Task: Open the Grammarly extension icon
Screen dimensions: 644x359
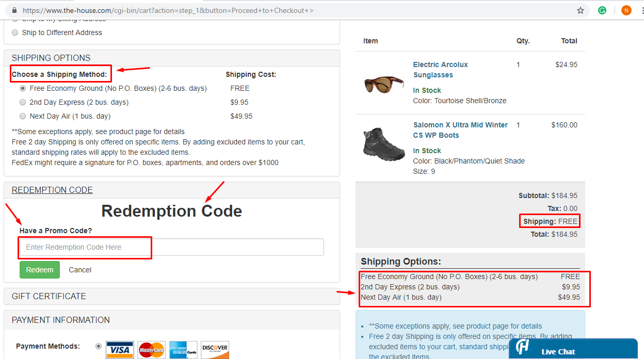Action: tap(602, 10)
